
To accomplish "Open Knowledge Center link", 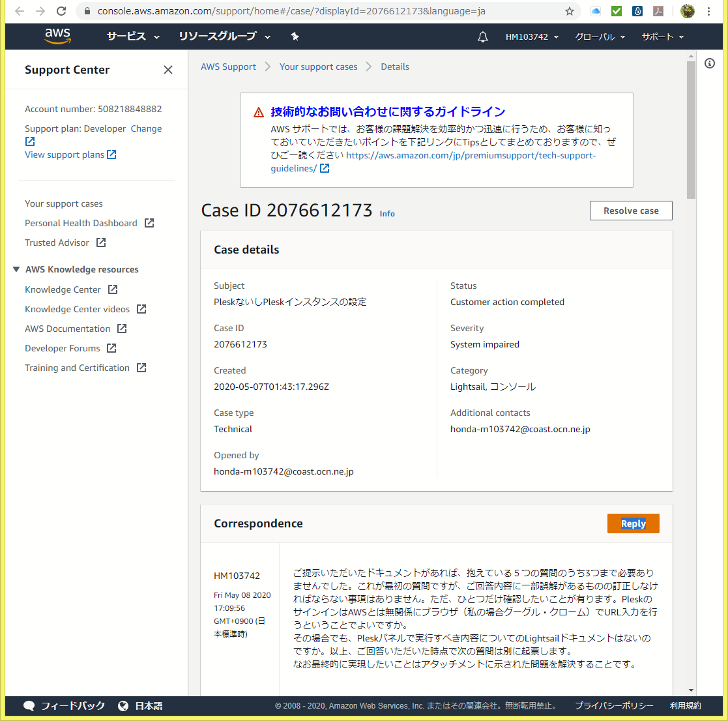I will [x=63, y=289].
